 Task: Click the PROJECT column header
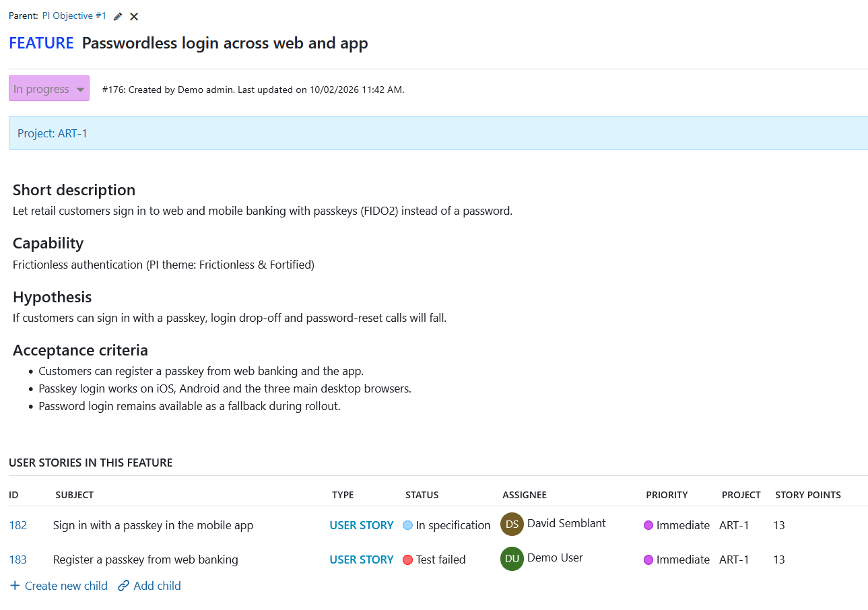[x=741, y=495]
